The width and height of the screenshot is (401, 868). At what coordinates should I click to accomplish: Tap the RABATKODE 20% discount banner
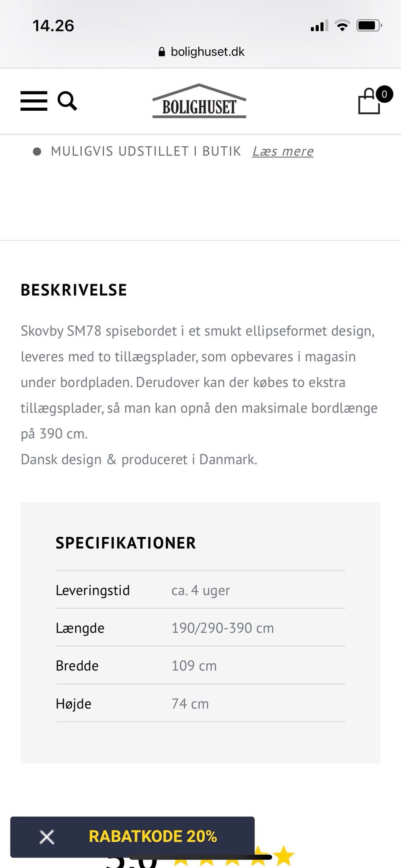click(x=153, y=836)
